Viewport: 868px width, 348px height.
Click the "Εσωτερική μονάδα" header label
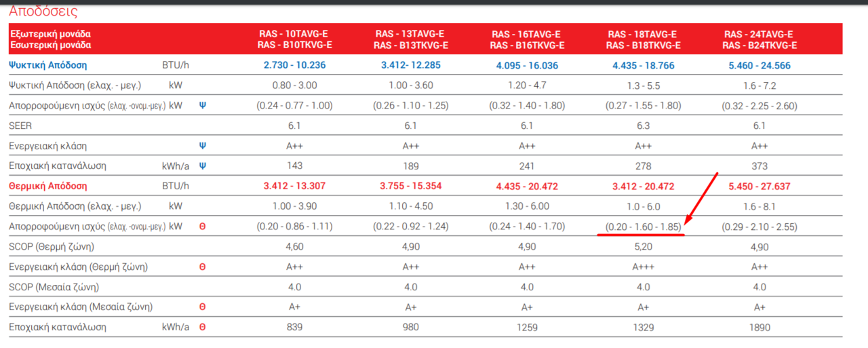click(50, 45)
